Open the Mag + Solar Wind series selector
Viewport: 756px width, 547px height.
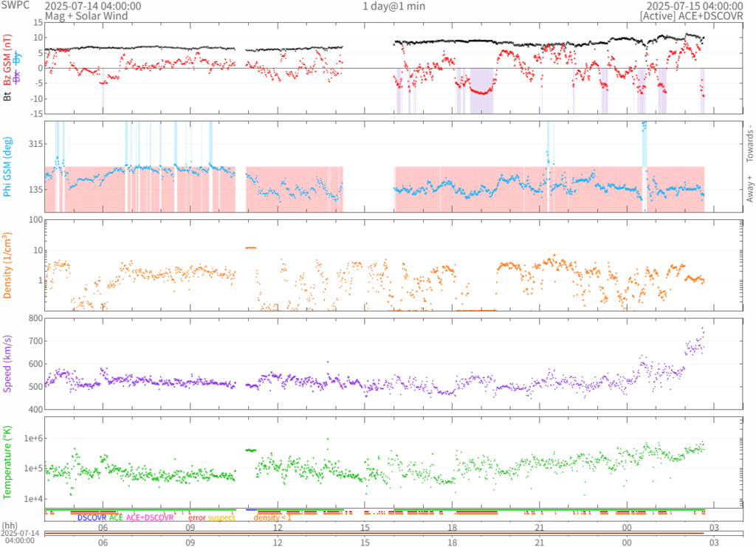[86, 16]
